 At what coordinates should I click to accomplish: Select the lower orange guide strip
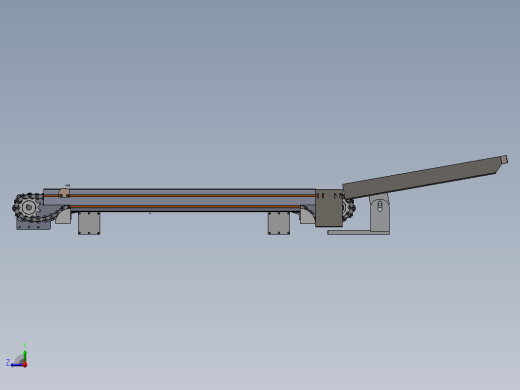pos(185,207)
